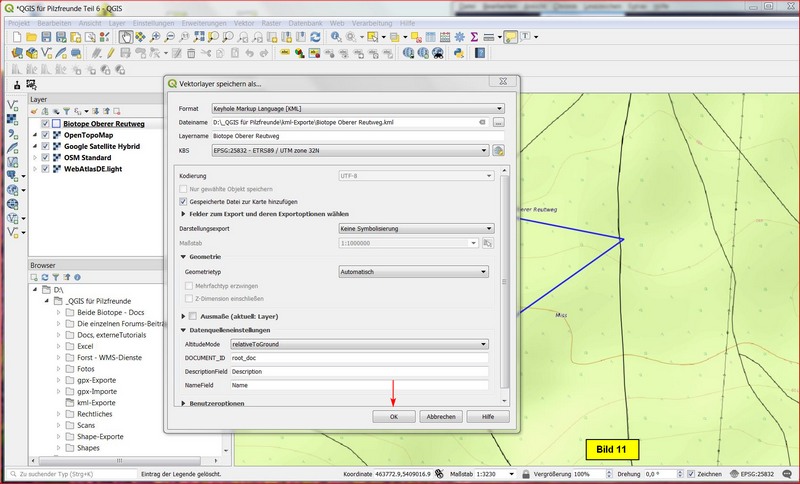Click the Browser panel info icon
800x484 pixels.
pos(78,277)
